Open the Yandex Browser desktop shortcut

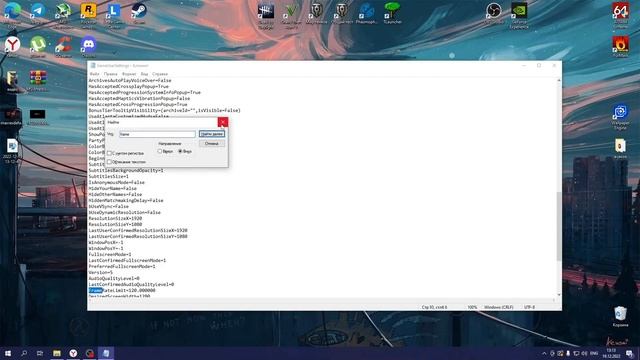click(13, 44)
